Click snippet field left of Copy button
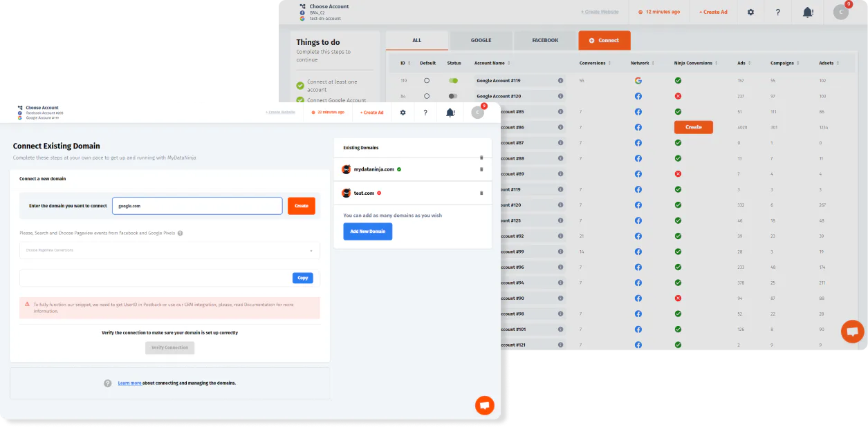Screen dimensions: 868x427 [x=156, y=278]
